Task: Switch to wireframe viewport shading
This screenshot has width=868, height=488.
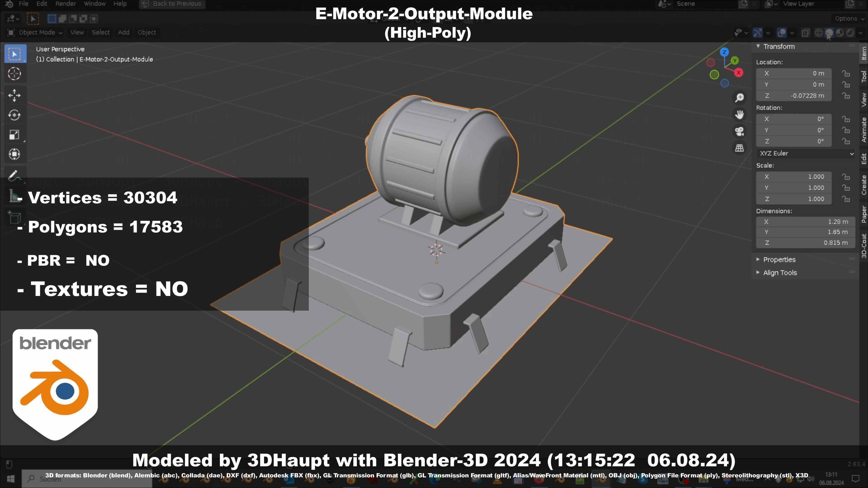Action: point(818,33)
